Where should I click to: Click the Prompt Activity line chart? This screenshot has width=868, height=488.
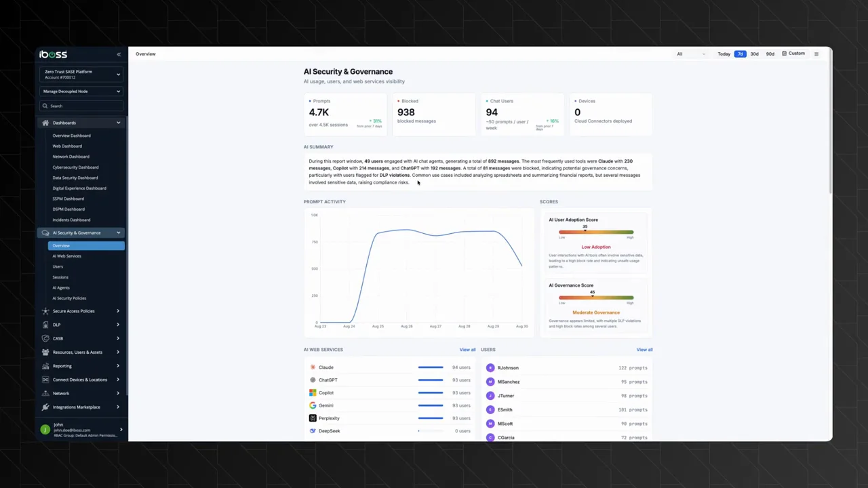[x=418, y=271]
